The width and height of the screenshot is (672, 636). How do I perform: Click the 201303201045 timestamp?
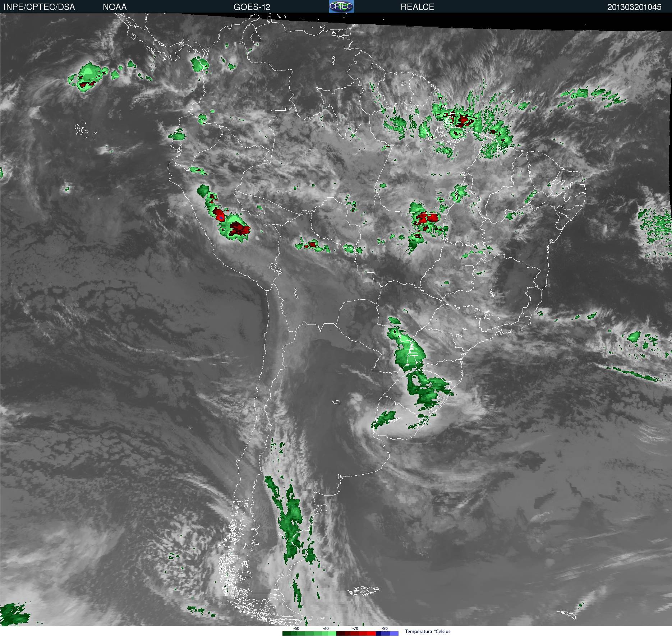pos(634,7)
